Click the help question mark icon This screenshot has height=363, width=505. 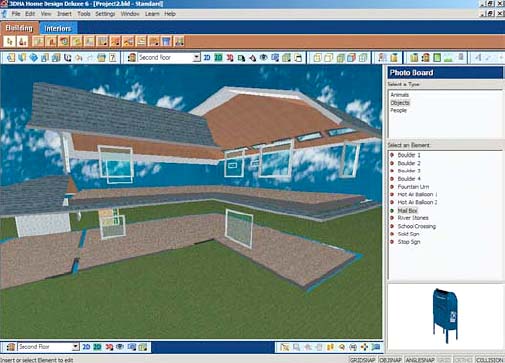[x=113, y=58]
